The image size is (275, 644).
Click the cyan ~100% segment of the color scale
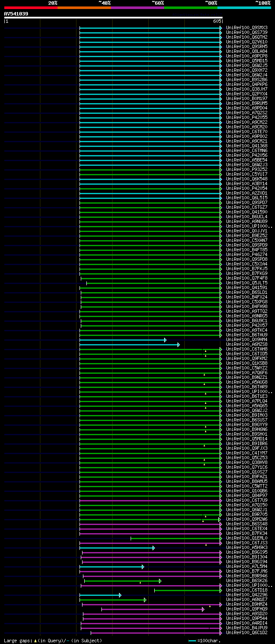pos(244,8)
